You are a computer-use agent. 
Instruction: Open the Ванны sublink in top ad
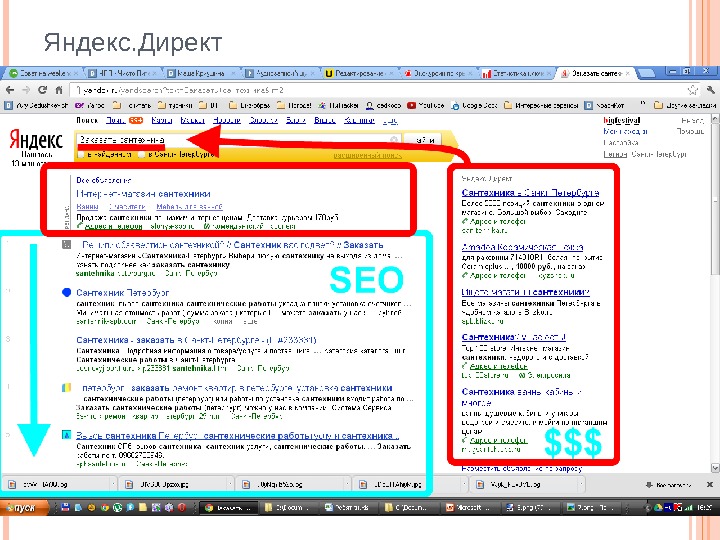(x=87, y=207)
